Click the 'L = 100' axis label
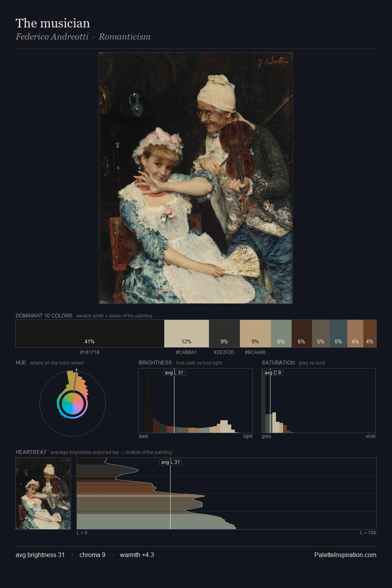392x588 pixels. point(368,533)
